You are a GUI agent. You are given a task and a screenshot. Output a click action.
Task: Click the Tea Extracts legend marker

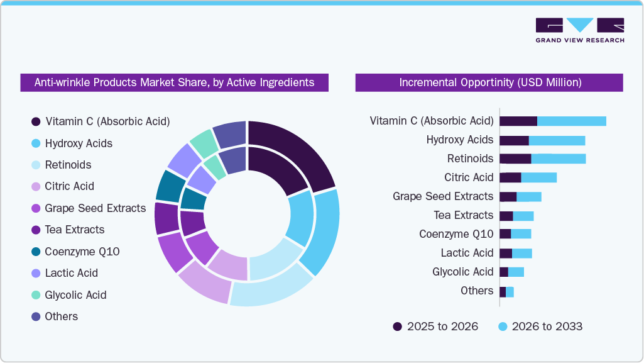(36, 230)
